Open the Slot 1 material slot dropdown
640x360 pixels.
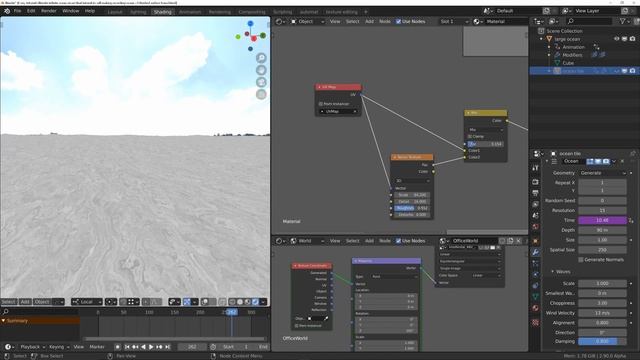(454, 22)
